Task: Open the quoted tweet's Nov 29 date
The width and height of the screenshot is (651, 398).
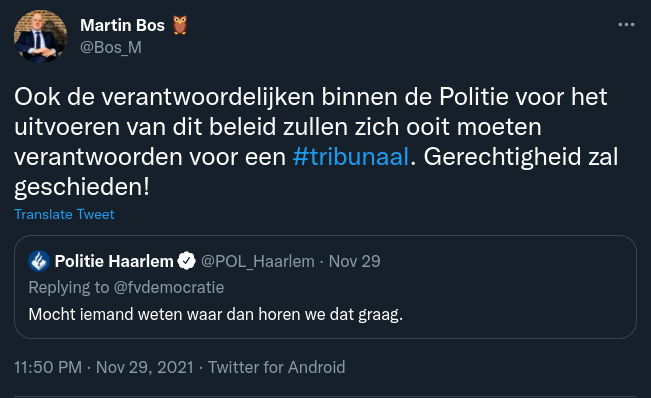Action: (x=355, y=261)
